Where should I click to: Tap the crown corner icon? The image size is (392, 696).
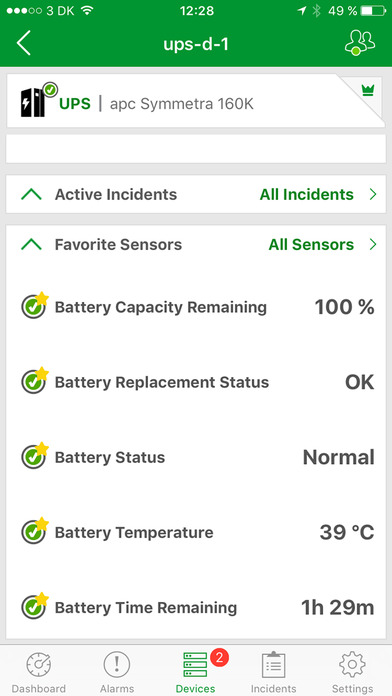click(x=367, y=90)
